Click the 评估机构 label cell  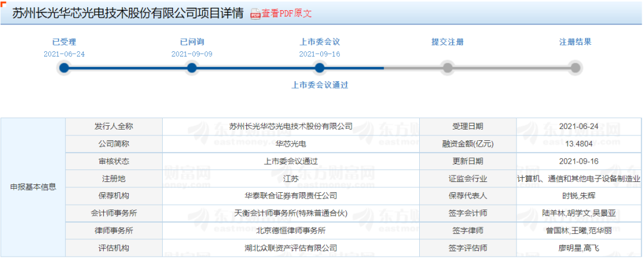[x=114, y=248]
